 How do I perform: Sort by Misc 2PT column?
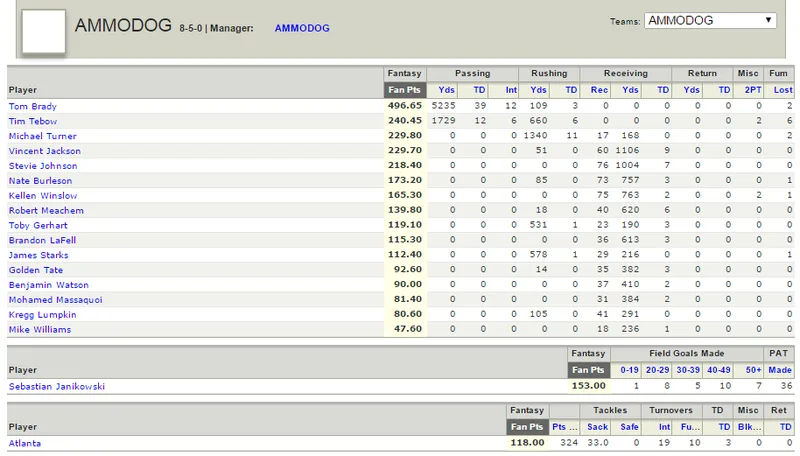pyautogui.click(x=753, y=90)
